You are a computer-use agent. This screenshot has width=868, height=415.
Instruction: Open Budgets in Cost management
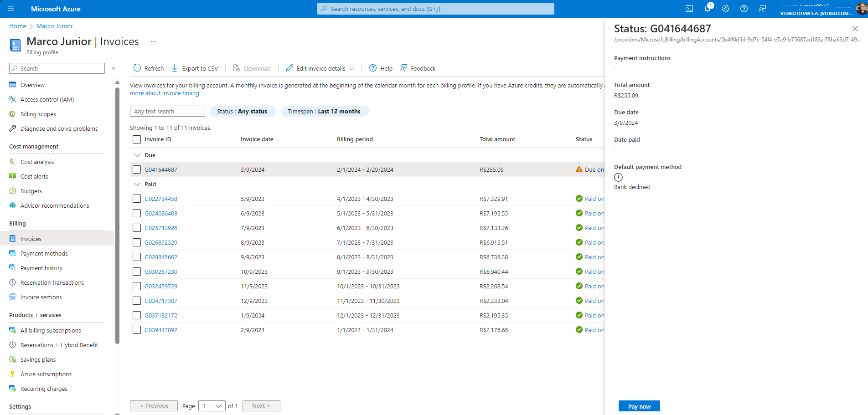coord(31,191)
